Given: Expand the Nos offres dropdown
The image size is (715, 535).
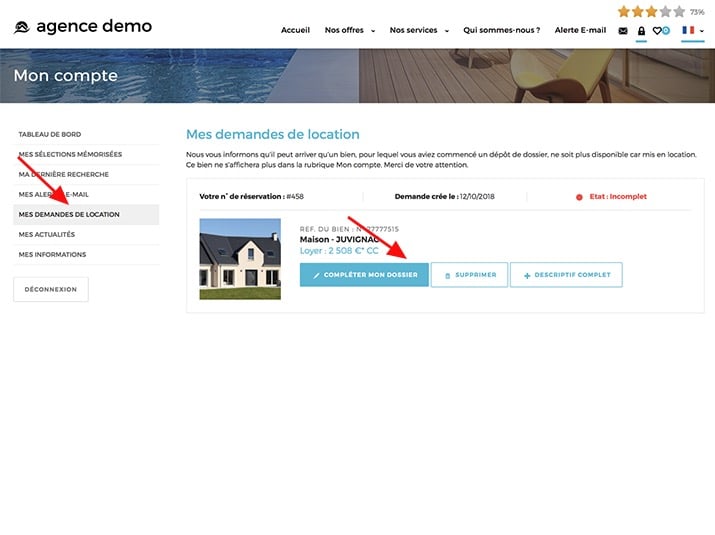Looking at the screenshot, I should [349, 31].
